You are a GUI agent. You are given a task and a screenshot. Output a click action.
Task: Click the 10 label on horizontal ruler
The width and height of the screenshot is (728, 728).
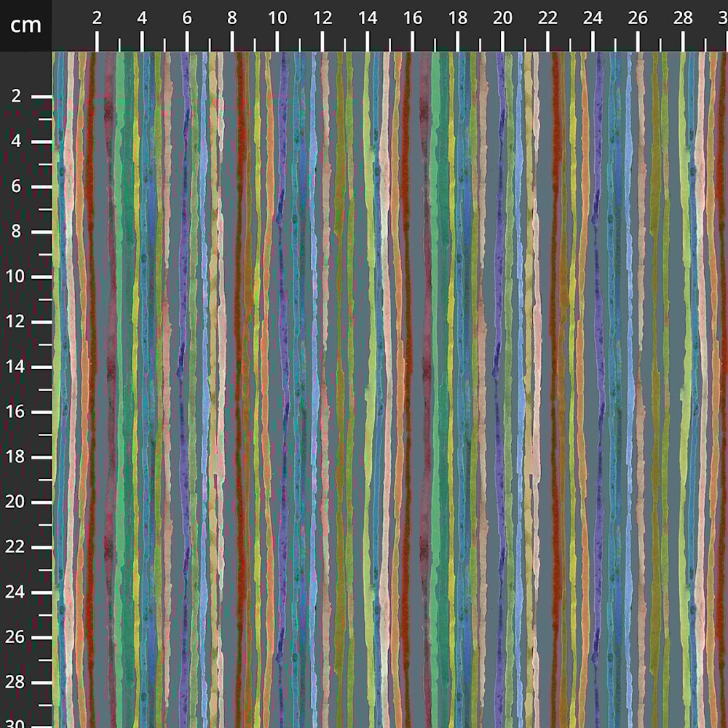[277, 19]
